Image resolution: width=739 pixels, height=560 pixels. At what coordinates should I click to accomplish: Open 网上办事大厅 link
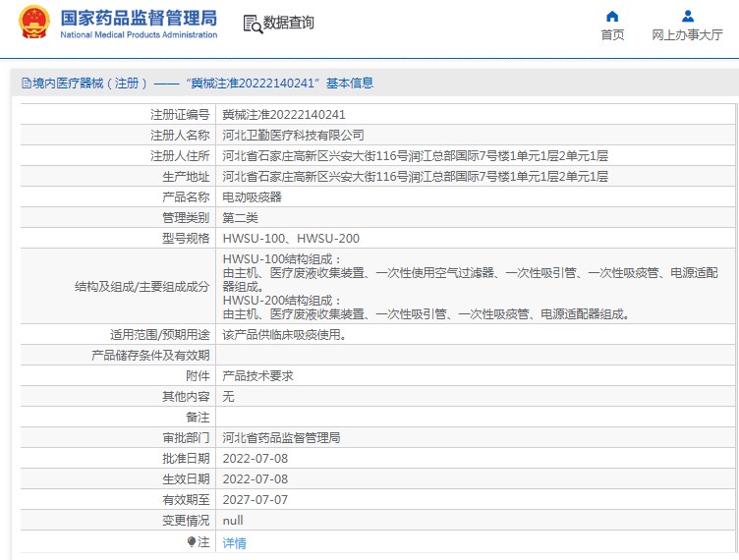click(687, 34)
